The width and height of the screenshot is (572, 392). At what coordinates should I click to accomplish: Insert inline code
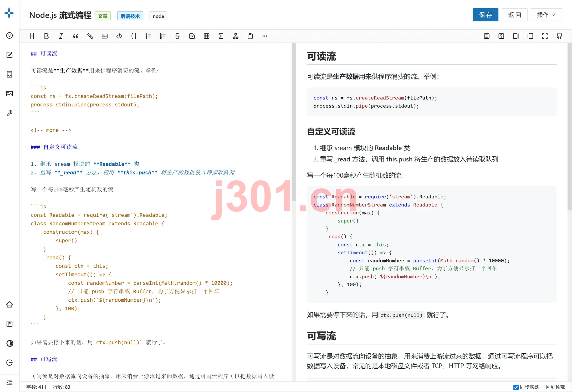tap(119, 36)
